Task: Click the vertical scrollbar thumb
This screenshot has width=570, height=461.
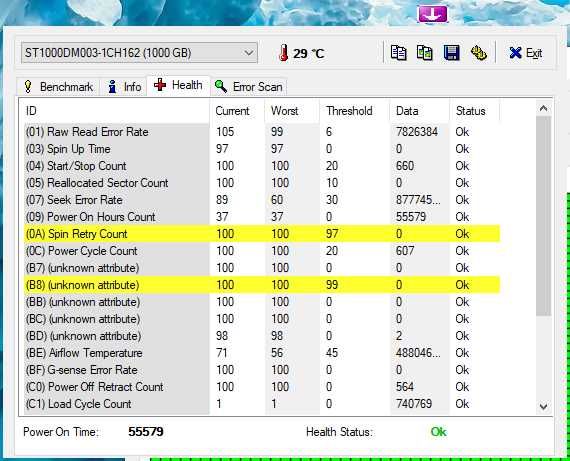Action: [x=543, y=216]
